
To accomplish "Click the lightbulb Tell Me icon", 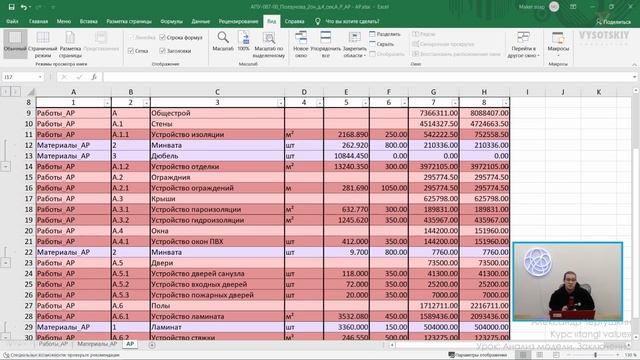I will pos(318,21).
